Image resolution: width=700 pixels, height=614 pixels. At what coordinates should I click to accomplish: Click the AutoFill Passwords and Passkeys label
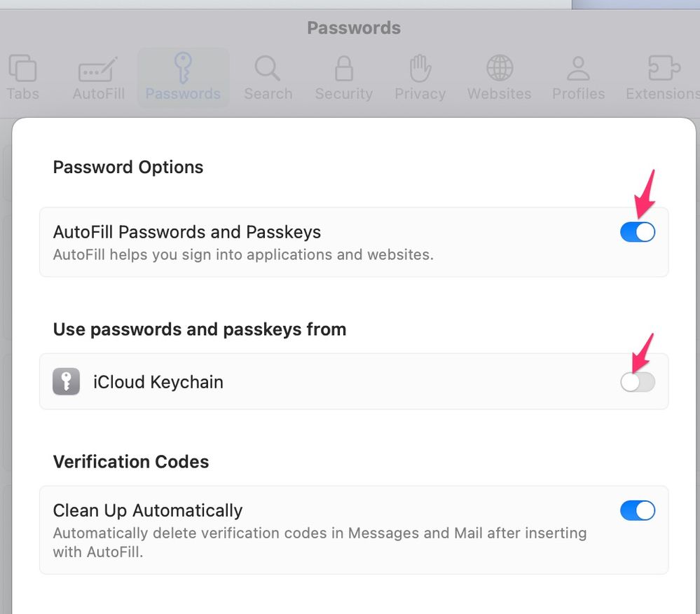coord(187,232)
